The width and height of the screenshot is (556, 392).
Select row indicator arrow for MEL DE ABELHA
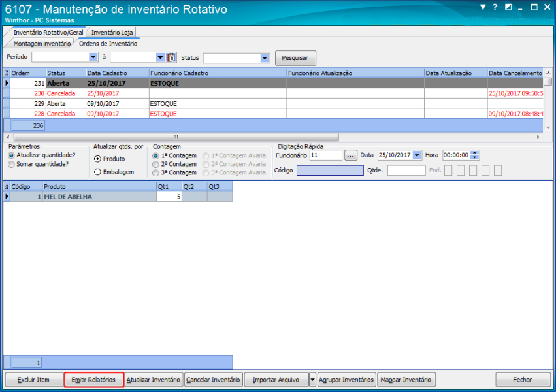7,197
